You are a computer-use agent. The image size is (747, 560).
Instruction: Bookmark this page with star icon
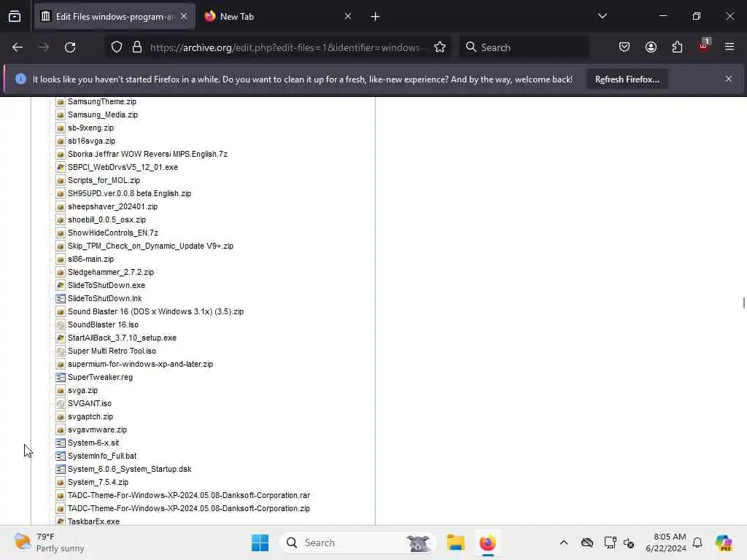click(x=440, y=47)
